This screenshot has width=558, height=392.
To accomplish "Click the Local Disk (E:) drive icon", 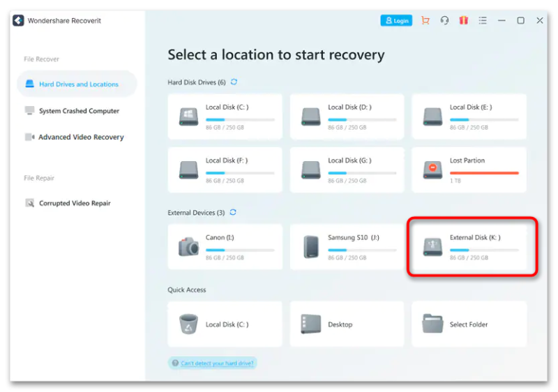I will point(432,116).
